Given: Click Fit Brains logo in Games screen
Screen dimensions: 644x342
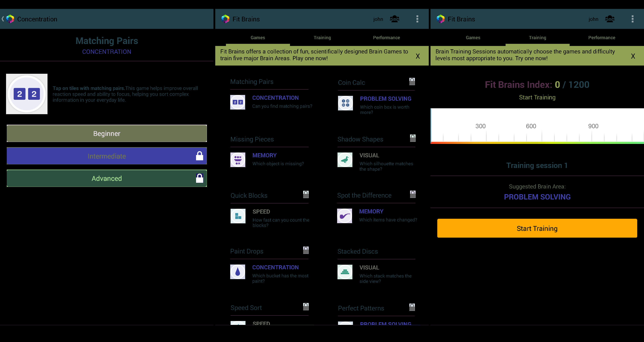Looking at the screenshot, I should point(225,19).
